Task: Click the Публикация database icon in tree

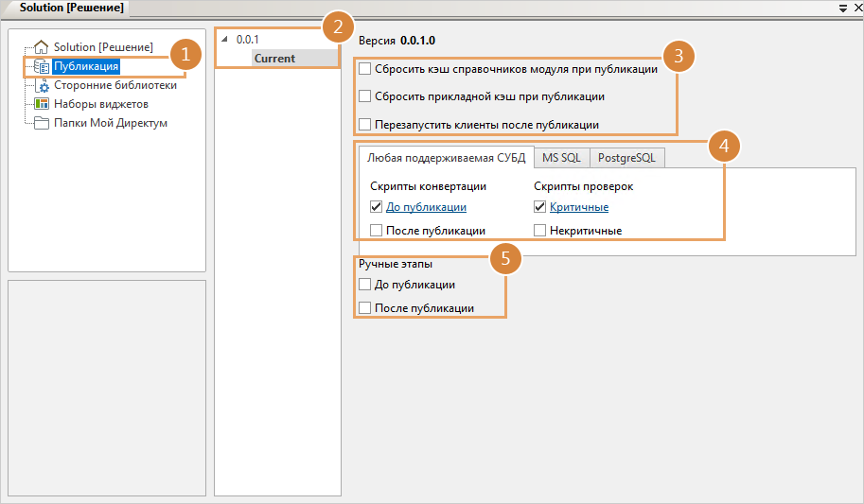Action: [42, 66]
